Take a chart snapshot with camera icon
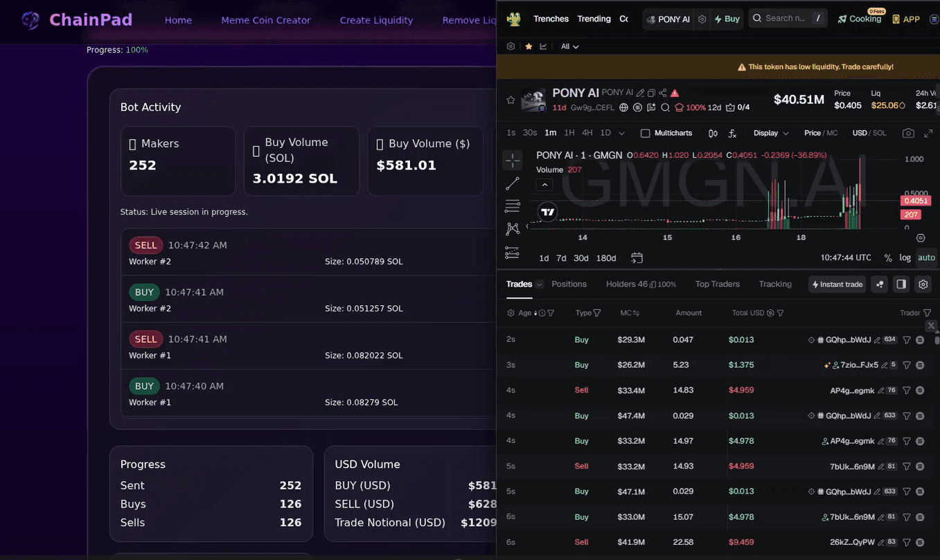940x560 pixels. coord(908,133)
